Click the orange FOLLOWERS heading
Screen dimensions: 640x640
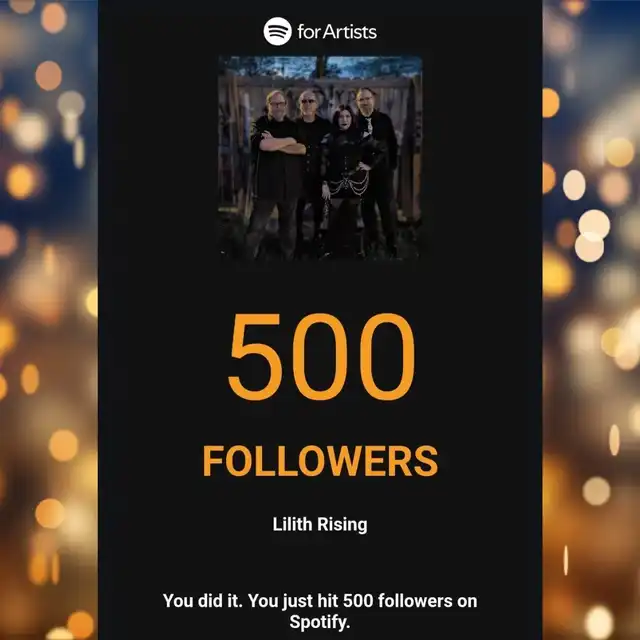tap(320, 461)
